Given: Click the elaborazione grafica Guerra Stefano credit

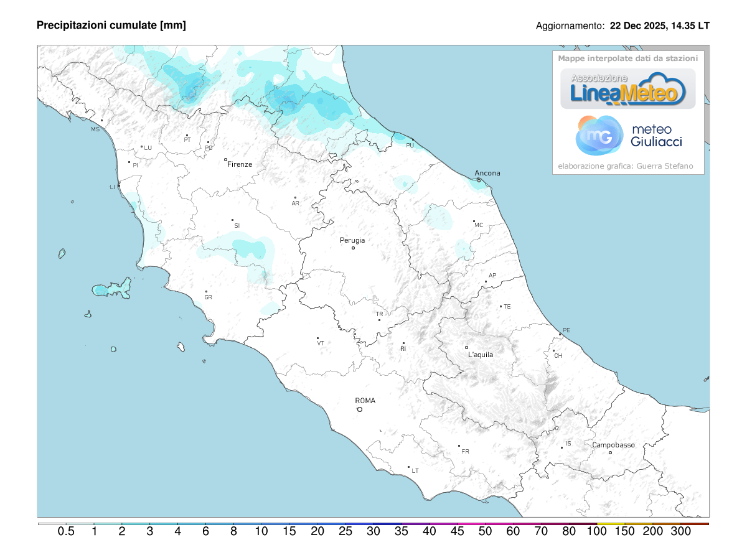Looking at the screenshot, I should tap(626, 166).
